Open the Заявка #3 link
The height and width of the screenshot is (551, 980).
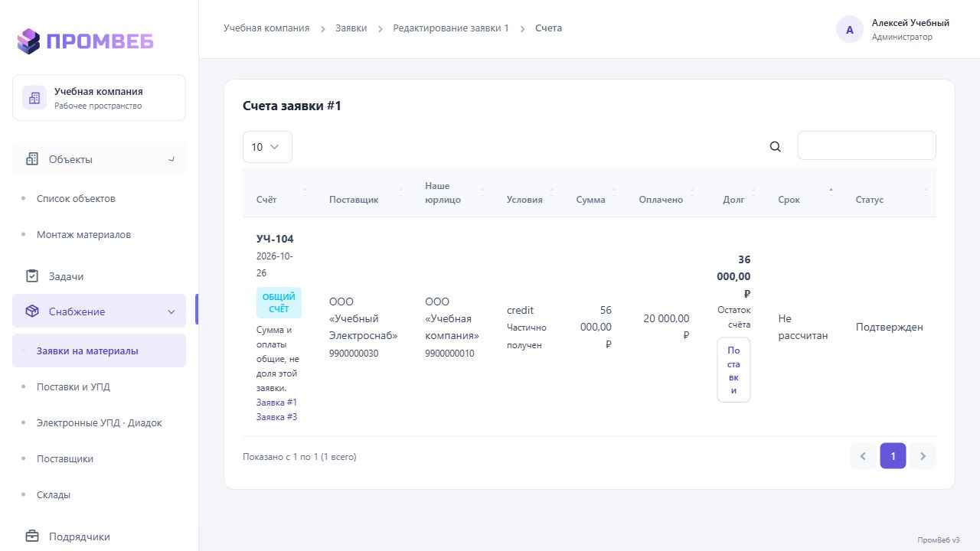point(277,417)
